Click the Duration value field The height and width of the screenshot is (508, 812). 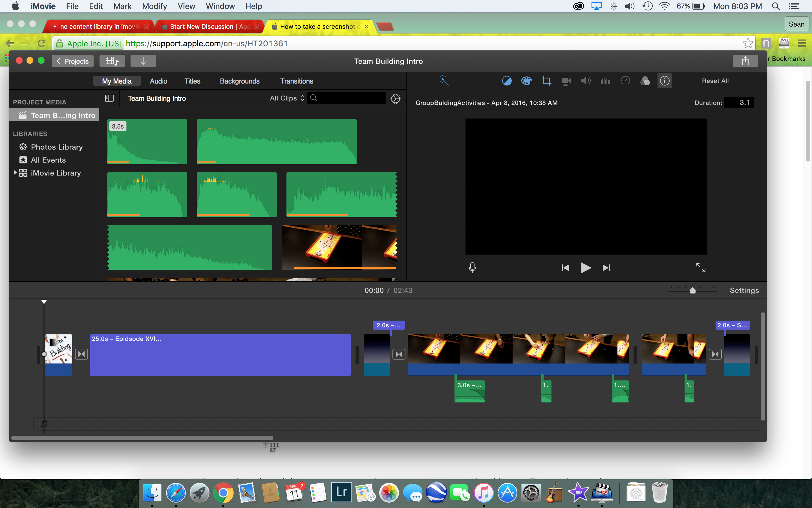click(739, 102)
